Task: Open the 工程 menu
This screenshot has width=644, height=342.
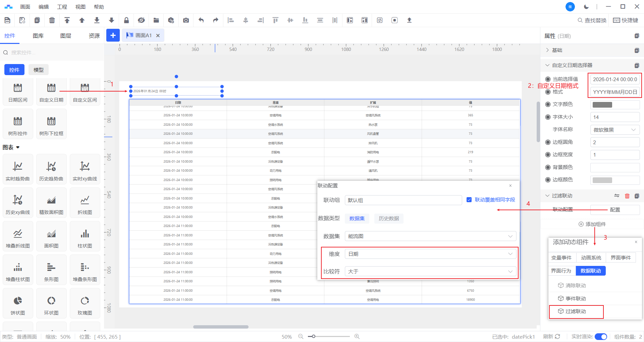Action: (x=62, y=7)
